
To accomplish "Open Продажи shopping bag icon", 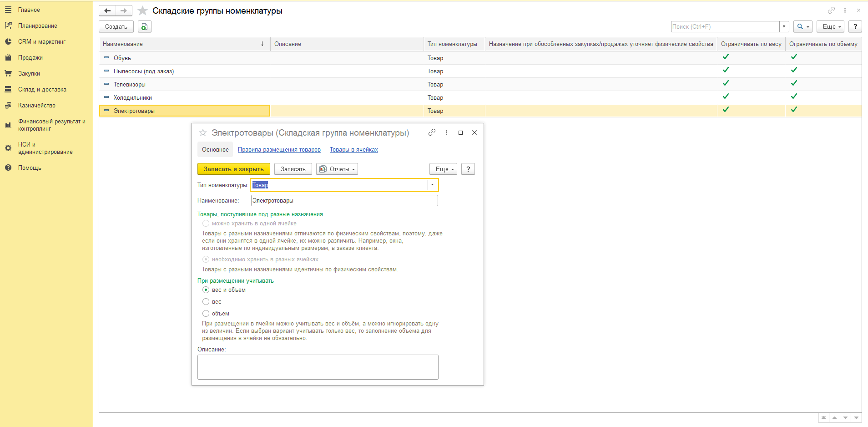I will pos(8,57).
